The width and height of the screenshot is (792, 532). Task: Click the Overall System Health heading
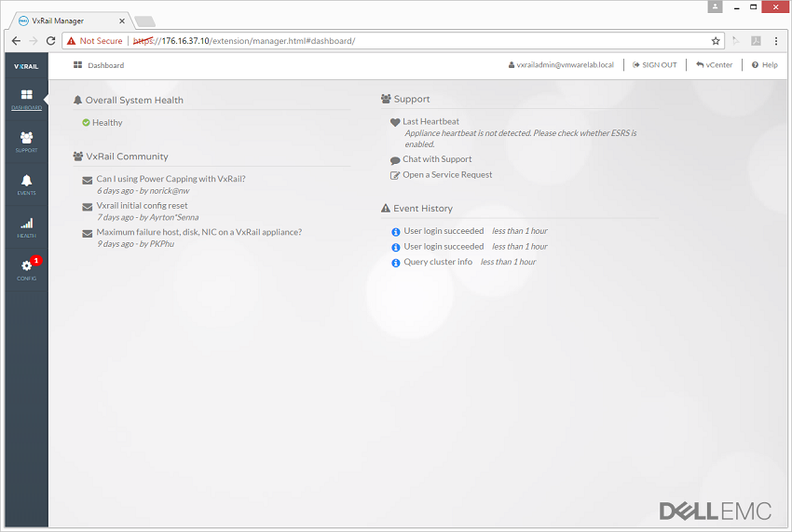[x=134, y=100]
